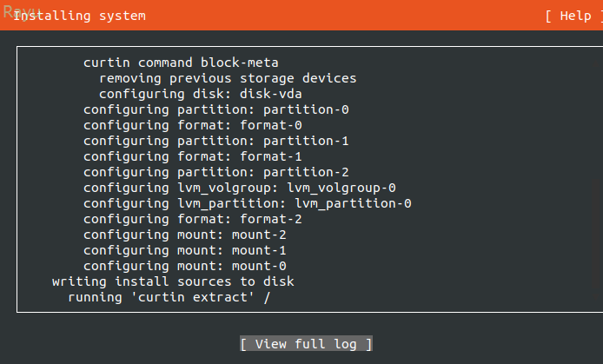
Task: Click the spinner after 'curtin extract'
Action: 267,297
